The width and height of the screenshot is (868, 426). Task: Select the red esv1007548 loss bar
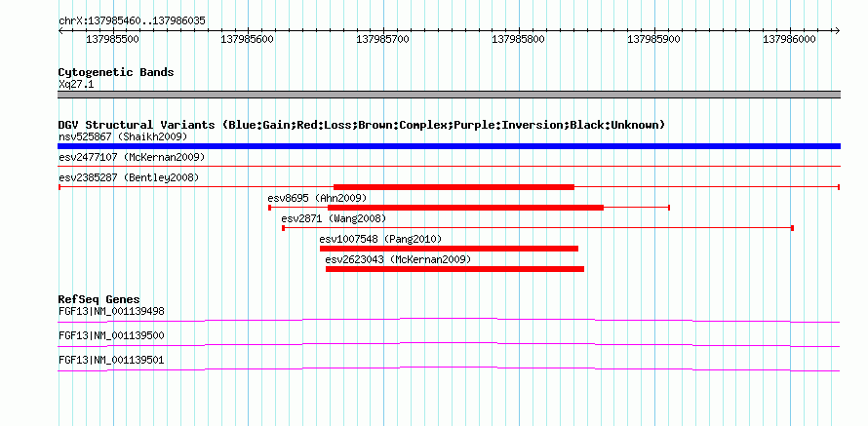[x=449, y=249]
